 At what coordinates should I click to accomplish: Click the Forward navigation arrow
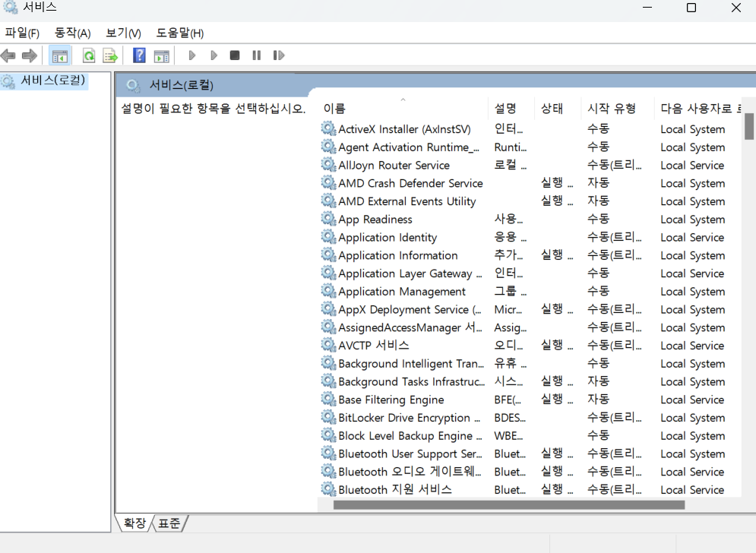point(29,55)
